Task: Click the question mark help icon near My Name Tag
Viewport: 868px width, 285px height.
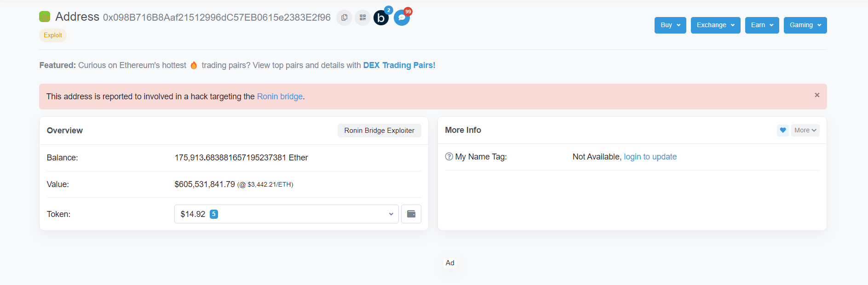Action: pyautogui.click(x=448, y=156)
